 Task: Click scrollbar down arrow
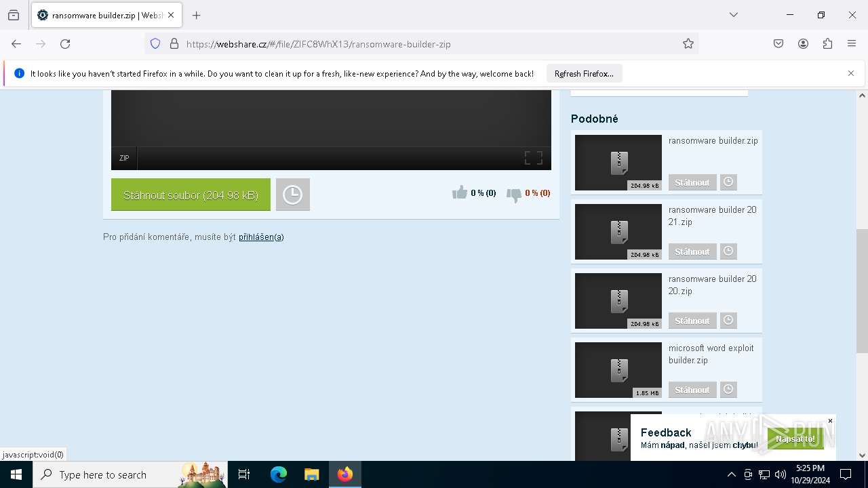[x=862, y=455]
